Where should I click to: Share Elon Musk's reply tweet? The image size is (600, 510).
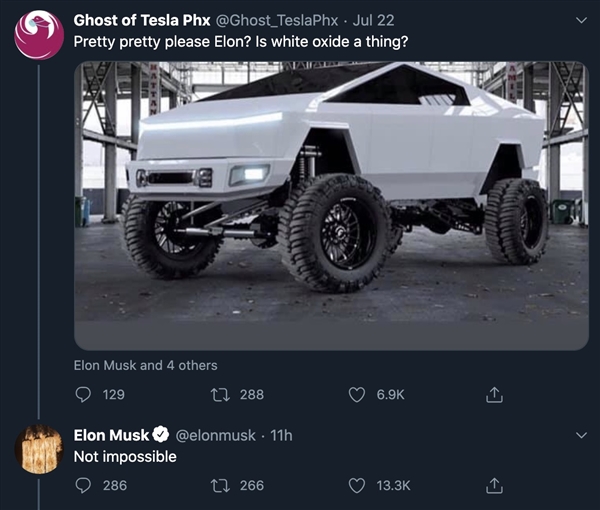point(492,486)
